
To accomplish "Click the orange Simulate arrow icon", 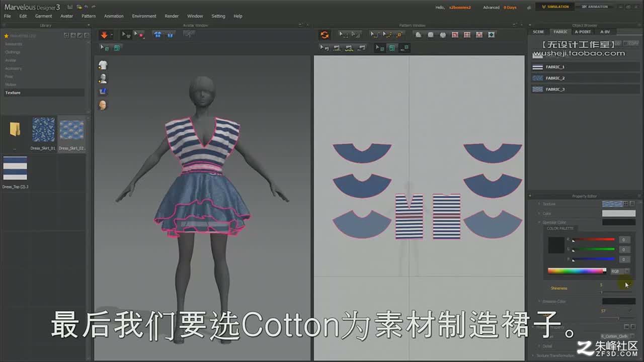I will point(104,35).
